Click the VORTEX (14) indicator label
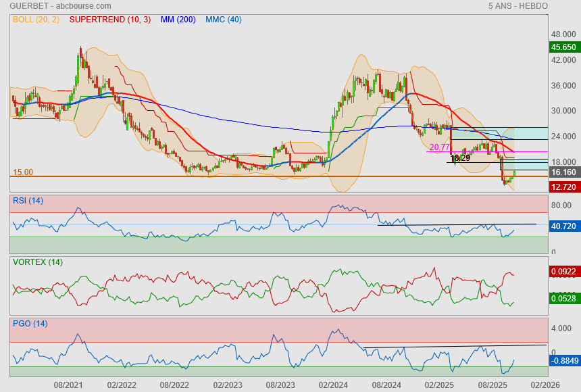581x392 pixels. pyautogui.click(x=37, y=262)
